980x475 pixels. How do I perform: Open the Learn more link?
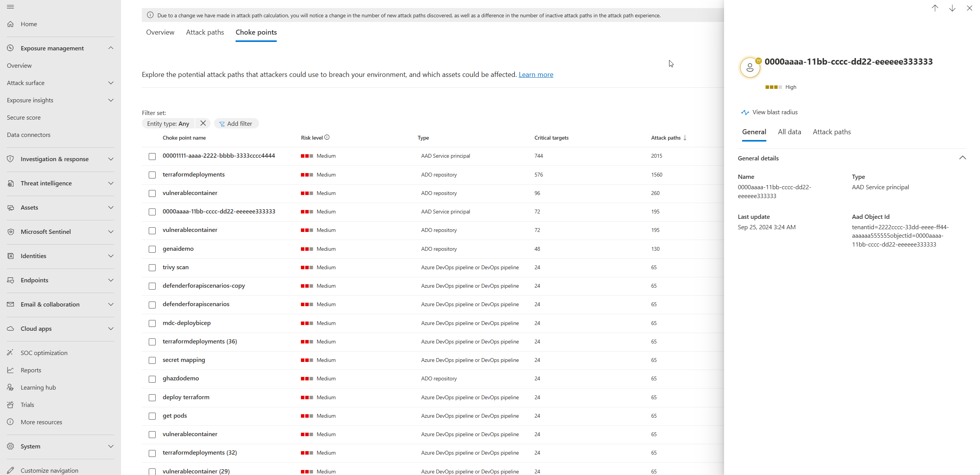tap(536, 75)
